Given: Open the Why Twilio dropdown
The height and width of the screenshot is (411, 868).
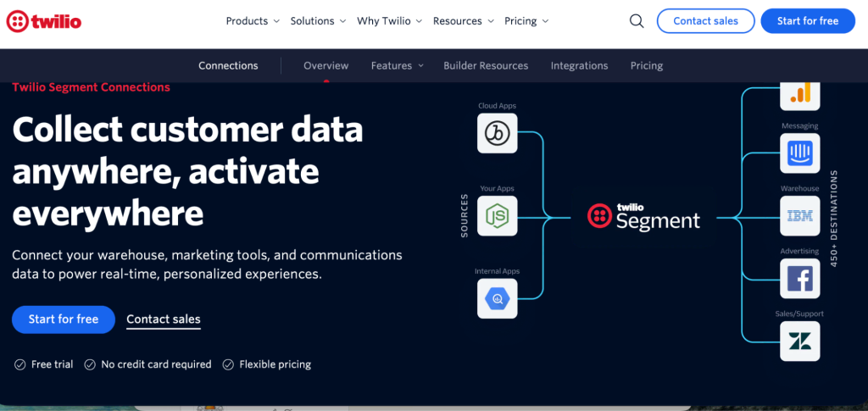Looking at the screenshot, I should coord(390,21).
